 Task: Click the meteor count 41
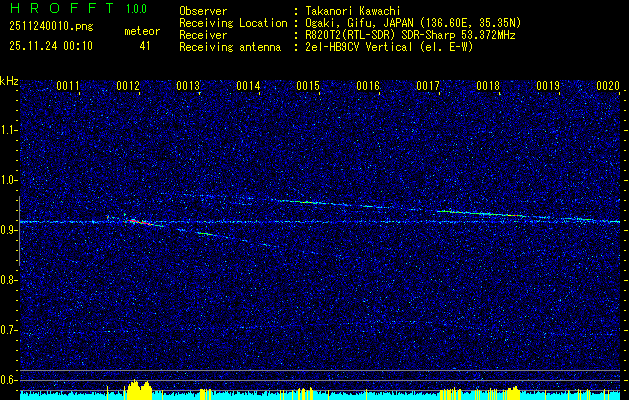click(145, 46)
